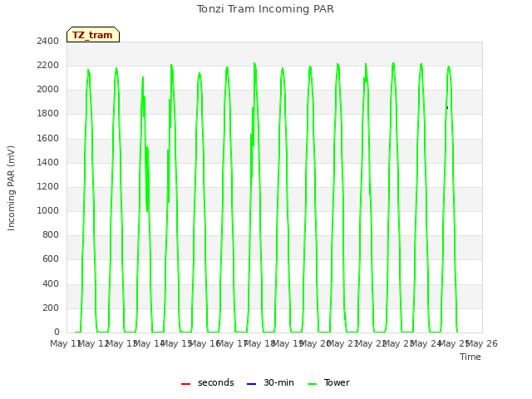
Task: Click the 1200 y-axis tick label
Action: [x=48, y=186]
